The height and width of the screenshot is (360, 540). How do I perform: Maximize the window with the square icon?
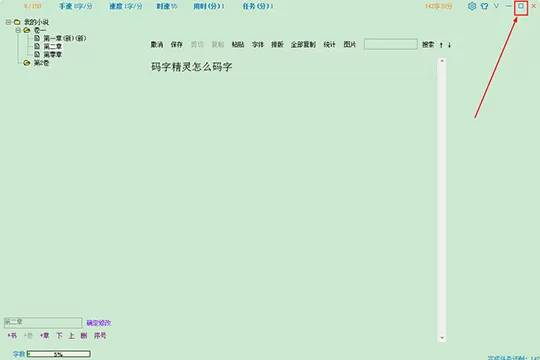pos(521,6)
